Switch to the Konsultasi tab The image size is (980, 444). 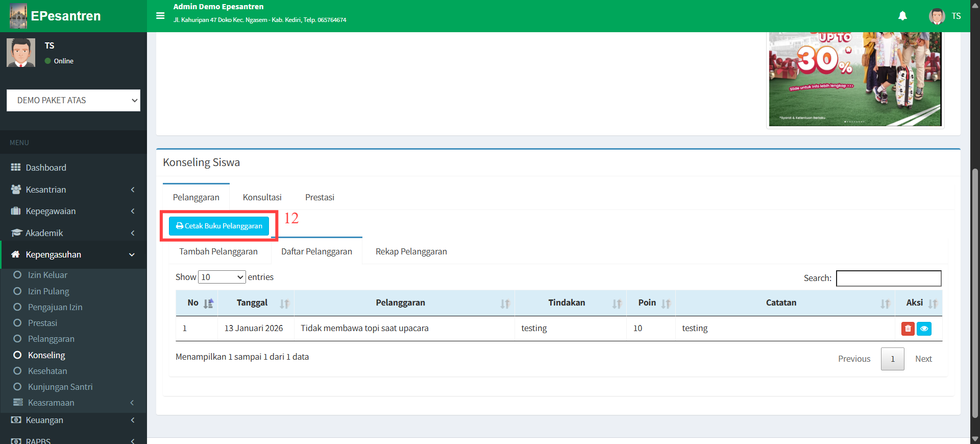[262, 197]
